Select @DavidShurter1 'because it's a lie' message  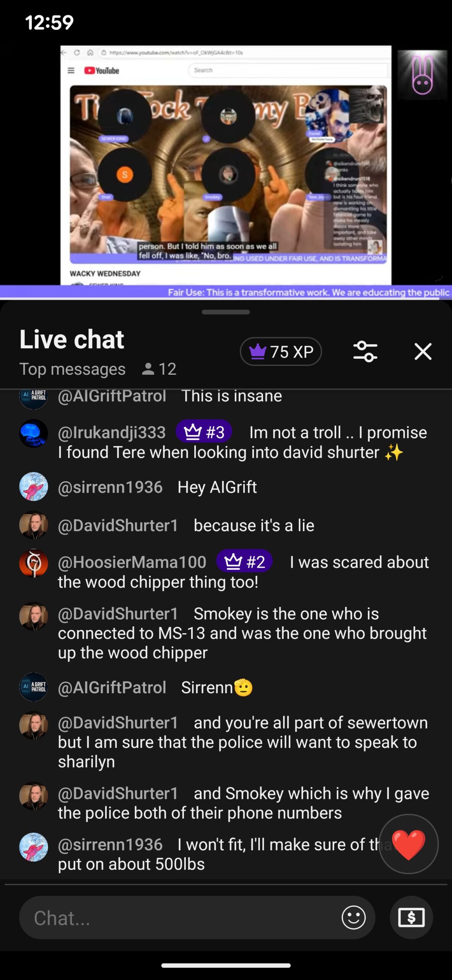186,526
